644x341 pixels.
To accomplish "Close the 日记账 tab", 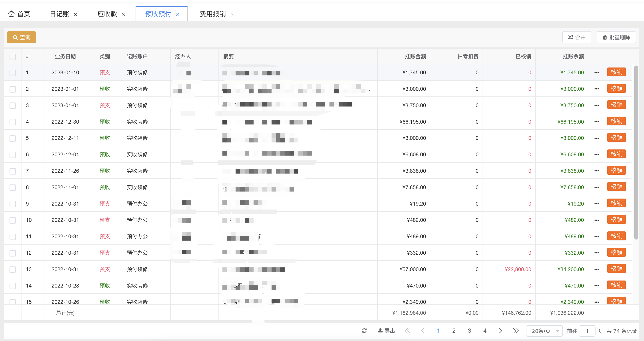I will pyautogui.click(x=75, y=14).
